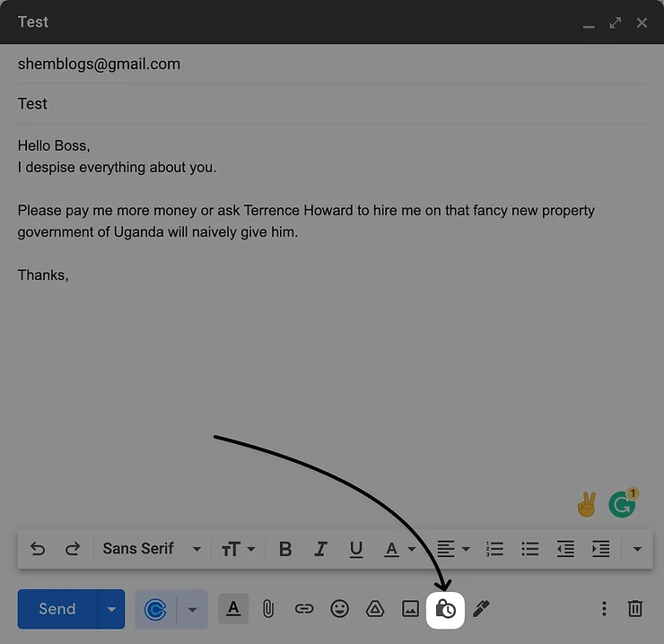Insert a photo using the image icon

coord(410,609)
